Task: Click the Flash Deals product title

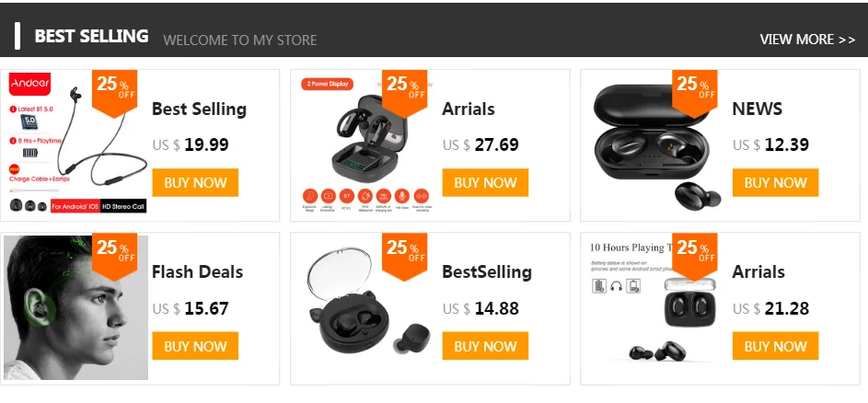Action: pos(197,272)
